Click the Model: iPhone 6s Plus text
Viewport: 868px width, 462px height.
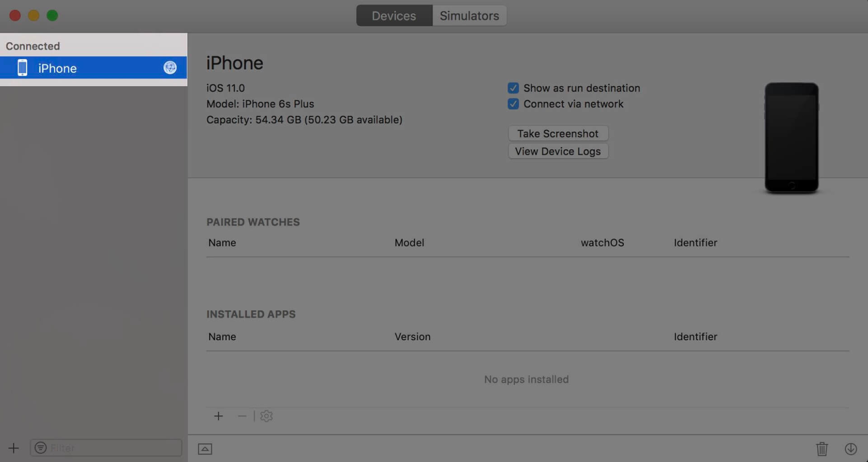260,104
